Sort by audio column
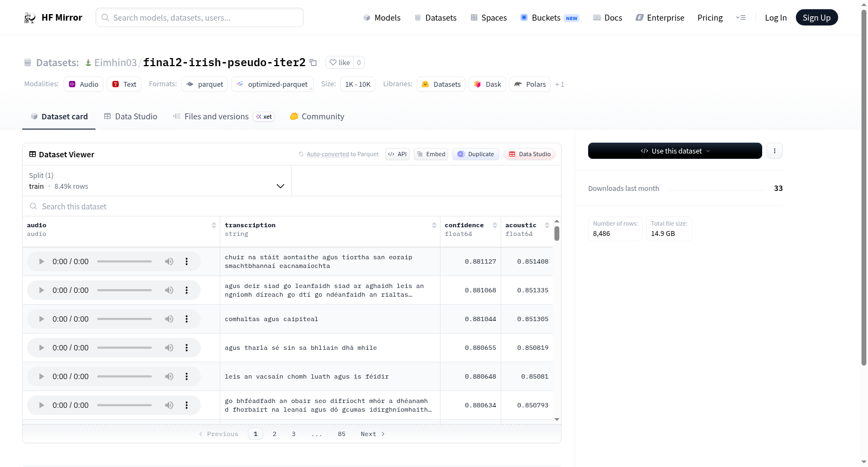This screenshot has height=467, width=868. point(214,225)
